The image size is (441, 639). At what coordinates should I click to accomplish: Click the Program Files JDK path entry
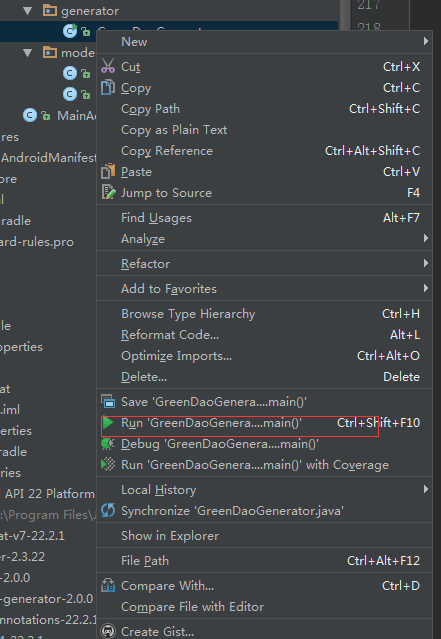coord(48,515)
